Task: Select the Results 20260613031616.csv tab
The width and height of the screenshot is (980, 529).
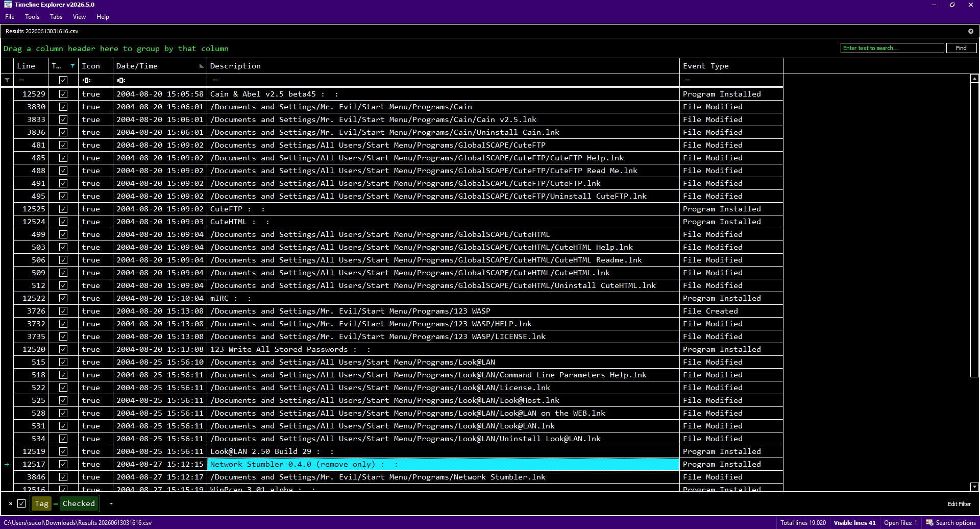Action: pos(42,31)
